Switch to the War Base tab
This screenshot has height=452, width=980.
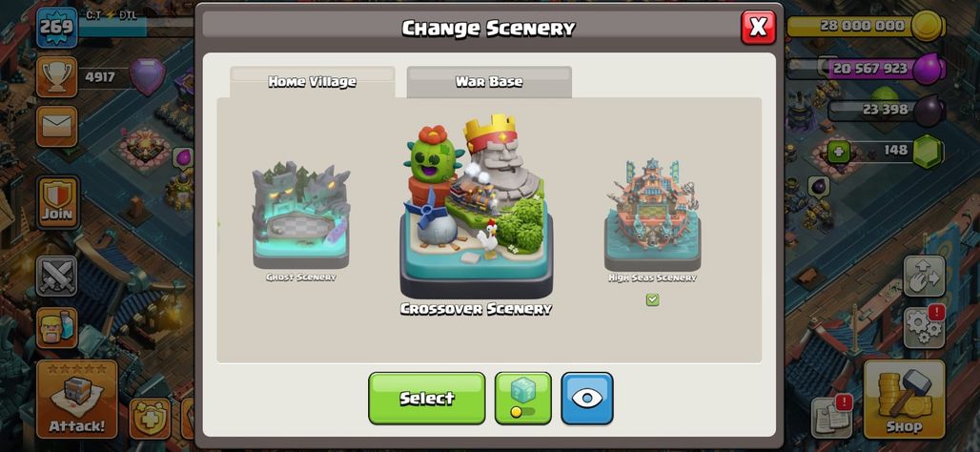[x=489, y=82]
